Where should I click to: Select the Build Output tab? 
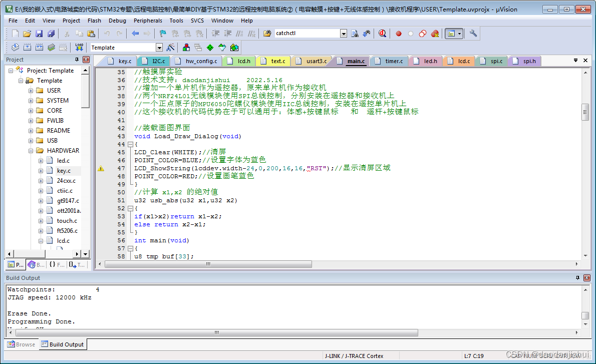[x=63, y=344]
